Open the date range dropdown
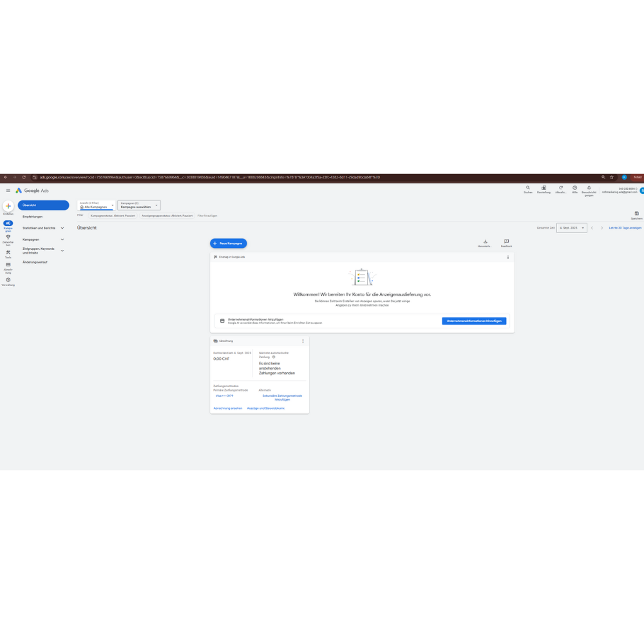Screen dimensions: 644x644 tap(572, 228)
